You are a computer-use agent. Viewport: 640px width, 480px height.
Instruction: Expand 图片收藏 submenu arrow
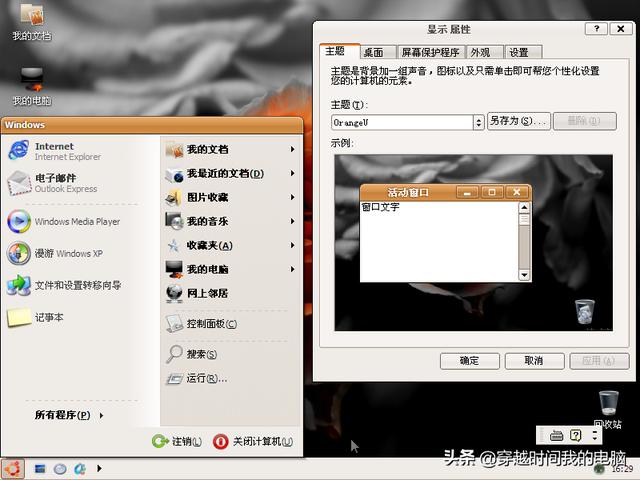292,198
